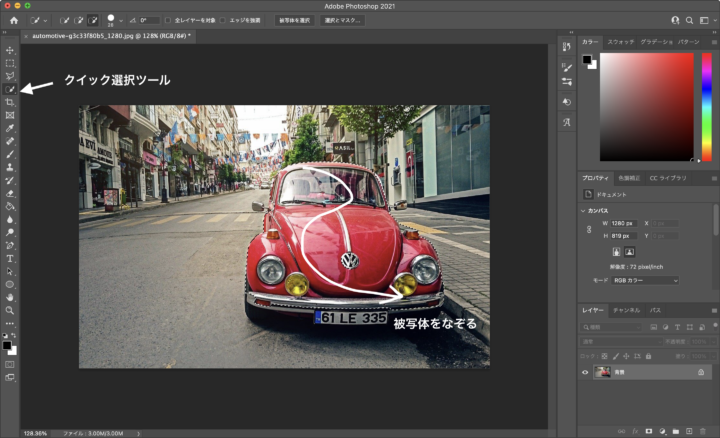The image size is (720, 438).
Task: Select the Blur tool
Action: pos(10,219)
